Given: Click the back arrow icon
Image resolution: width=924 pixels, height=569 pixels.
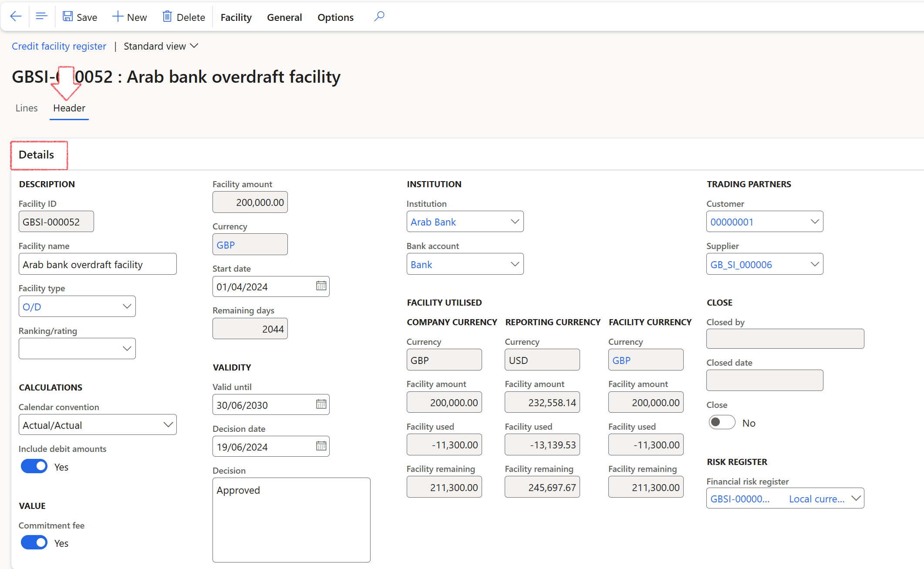Looking at the screenshot, I should tap(16, 17).
